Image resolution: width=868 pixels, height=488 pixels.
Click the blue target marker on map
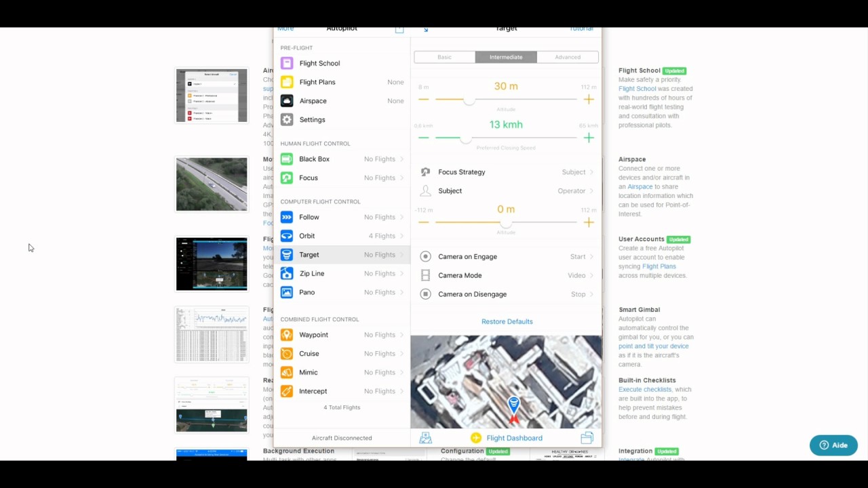coord(513,407)
